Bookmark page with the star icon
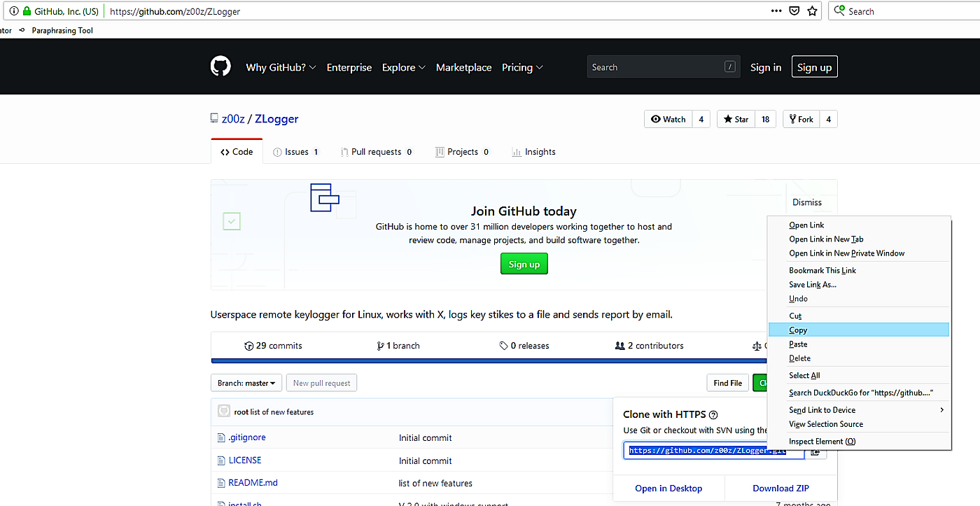980x506 pixels. click(812, 11)
